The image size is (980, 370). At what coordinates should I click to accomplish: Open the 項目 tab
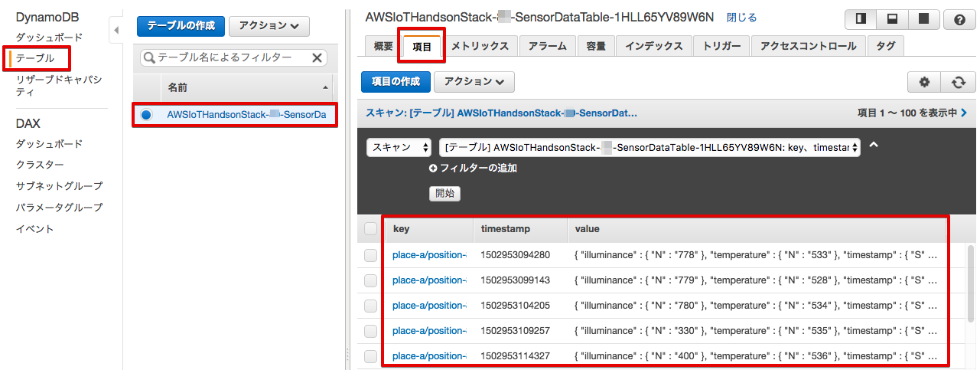tap(422, 46)
